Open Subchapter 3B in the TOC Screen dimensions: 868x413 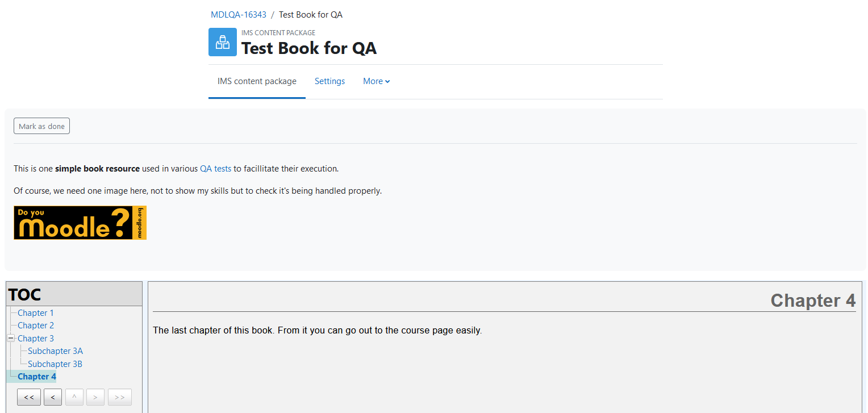(55, 364)
